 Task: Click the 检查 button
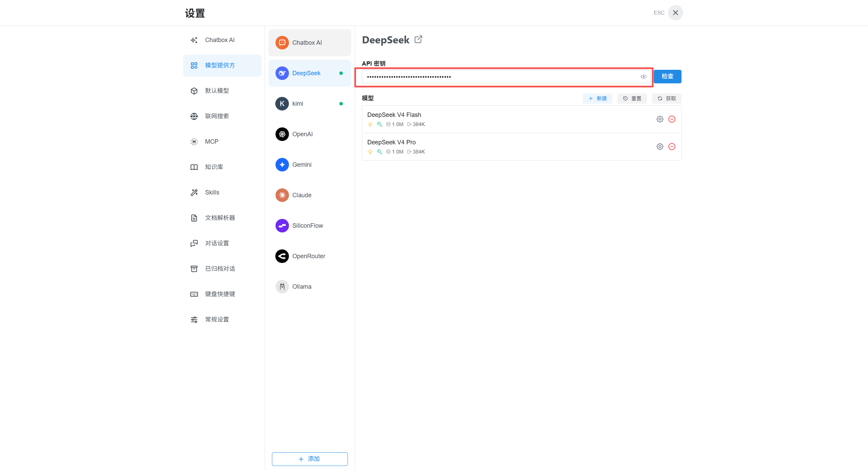[667, 77]
